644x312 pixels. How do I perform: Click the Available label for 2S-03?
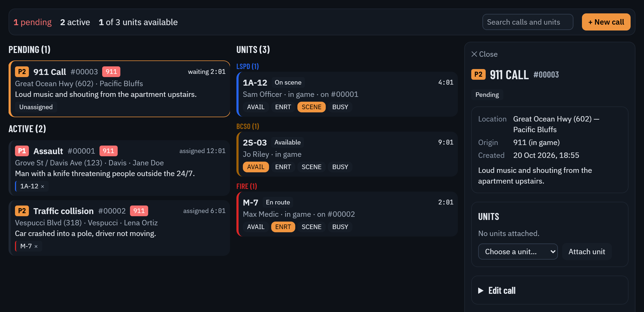click(287, 142)
